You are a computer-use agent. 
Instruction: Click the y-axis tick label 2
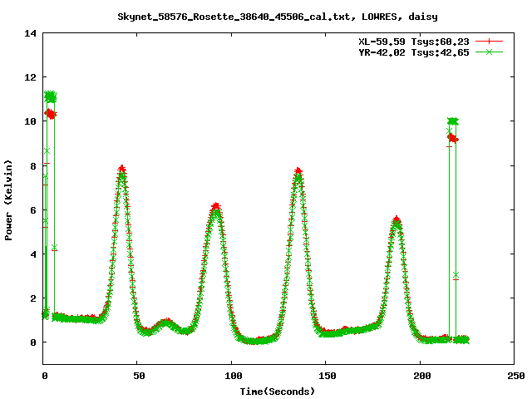(x=33, y=298)
